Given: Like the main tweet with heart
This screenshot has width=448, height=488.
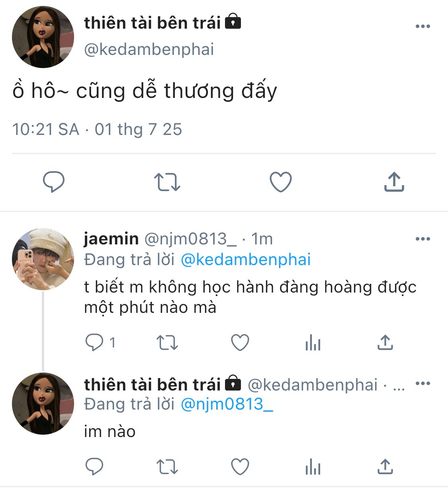Looking at the screenshot, I should pos(281,182).
